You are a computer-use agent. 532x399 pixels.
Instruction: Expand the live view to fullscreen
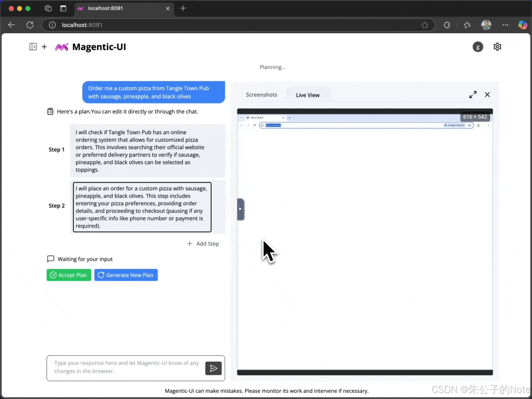[x=473, y=95]
